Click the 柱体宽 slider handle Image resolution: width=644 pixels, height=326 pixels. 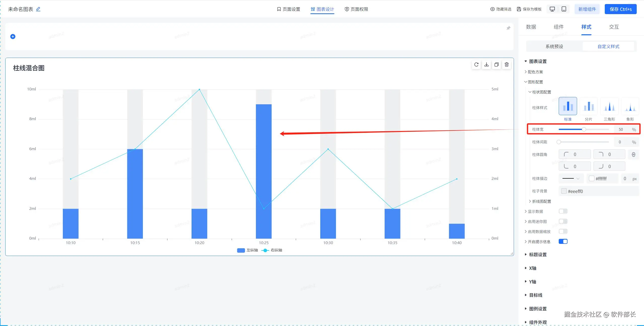pyautogui.click(x=584, y=129)
